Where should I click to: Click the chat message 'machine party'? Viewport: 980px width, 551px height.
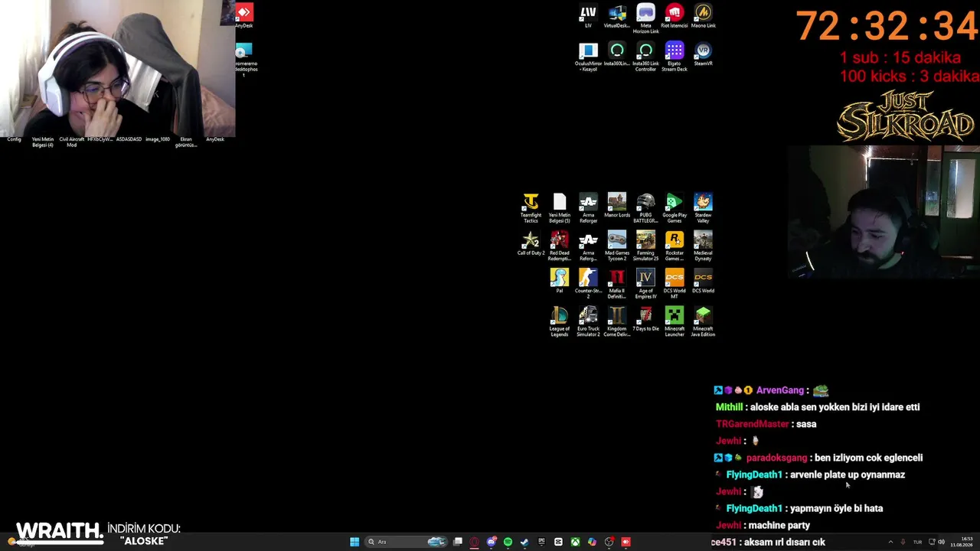coord(779,525)
